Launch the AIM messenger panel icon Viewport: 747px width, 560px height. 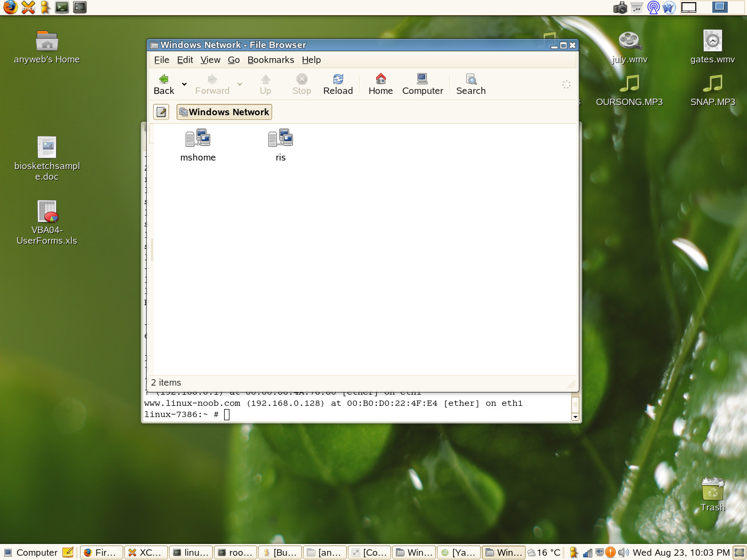[x=45, y=7]
